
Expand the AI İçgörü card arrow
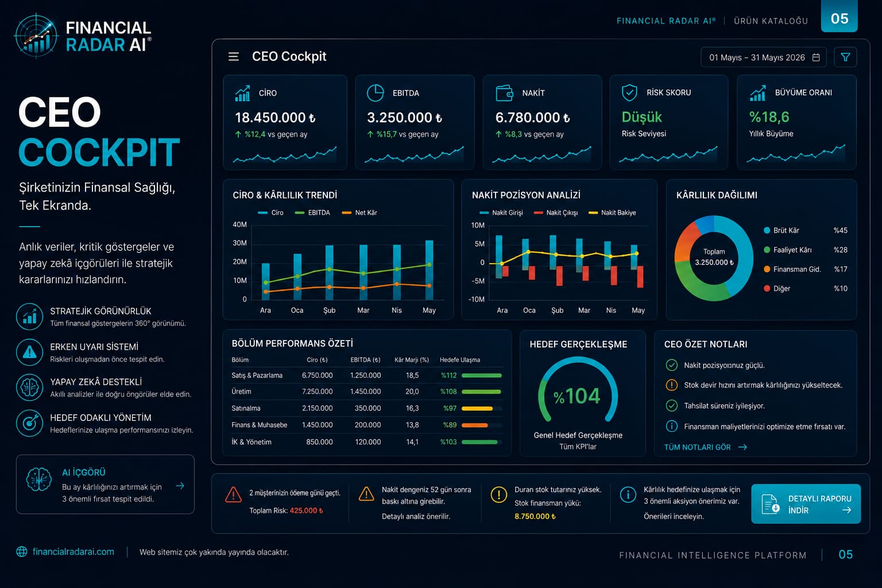[x=180, y=486]
